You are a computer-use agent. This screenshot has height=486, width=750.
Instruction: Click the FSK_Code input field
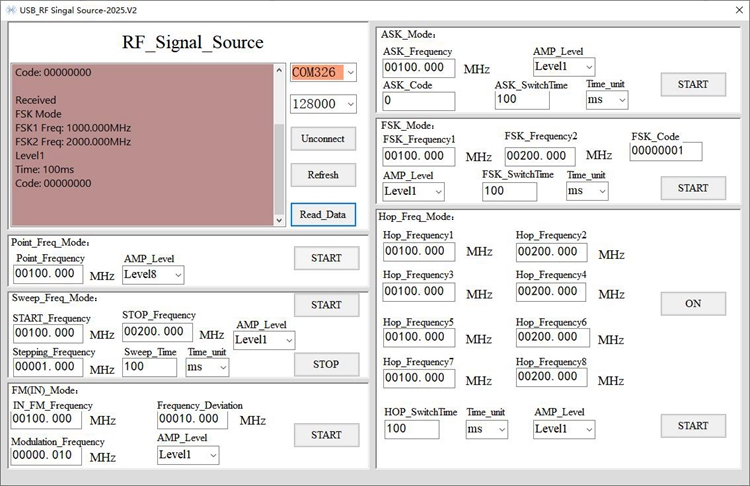click(x=666, y=151)
